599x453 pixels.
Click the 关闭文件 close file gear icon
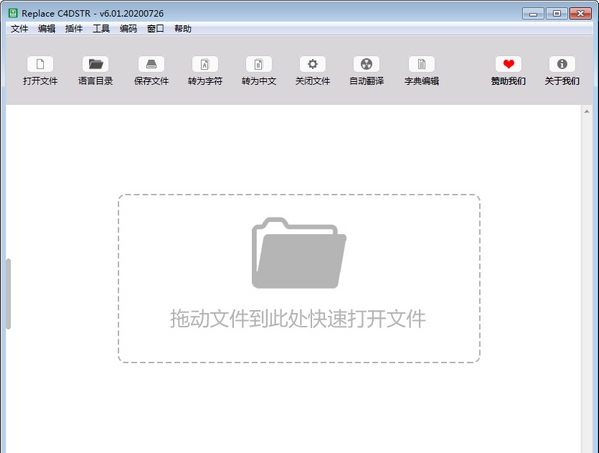313,64
